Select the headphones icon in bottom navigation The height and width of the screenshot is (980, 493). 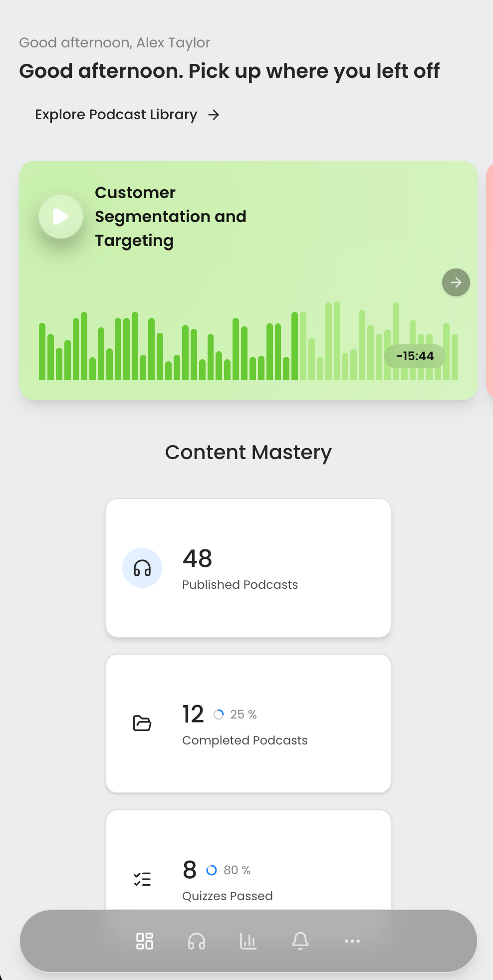[x=197, y=940]
